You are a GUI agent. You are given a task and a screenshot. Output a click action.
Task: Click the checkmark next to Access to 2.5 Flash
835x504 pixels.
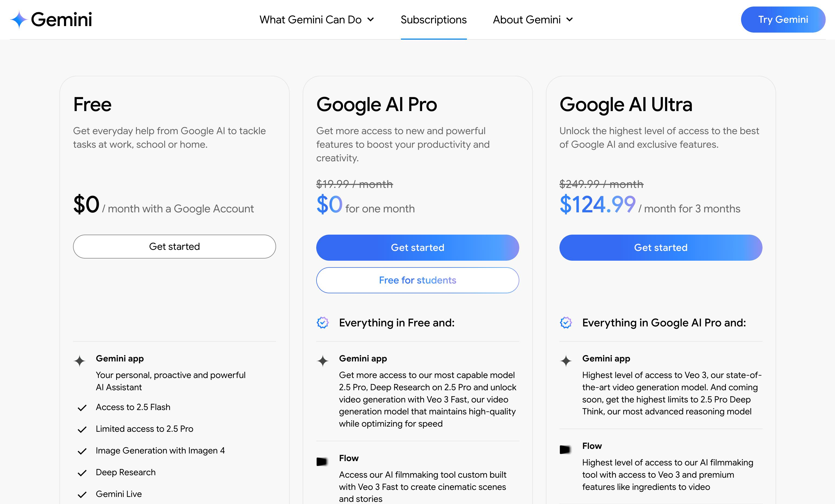pyautogui.click(x=82, y=408)
